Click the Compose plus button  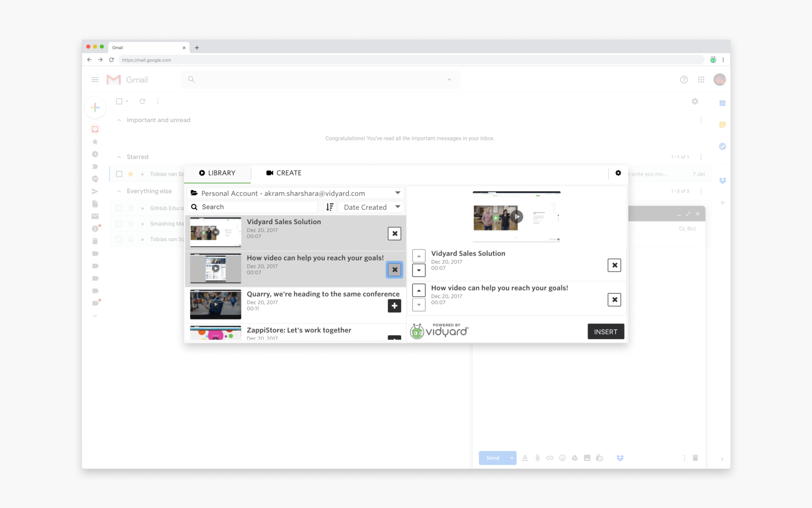[x=95, y=108]
